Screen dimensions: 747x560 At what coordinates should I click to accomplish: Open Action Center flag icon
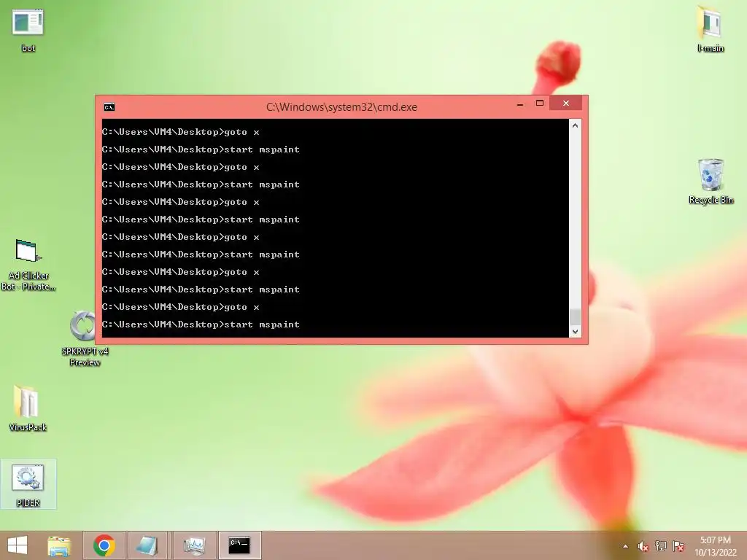678,546
